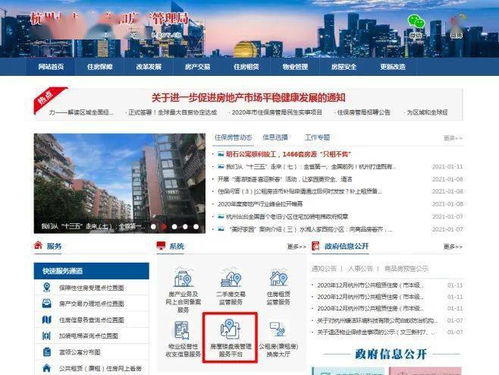Open 保障性住房受理点位置图 service link
Image resolution: width=499 pixels, height=375 pixels.
(x=91, y=288)
